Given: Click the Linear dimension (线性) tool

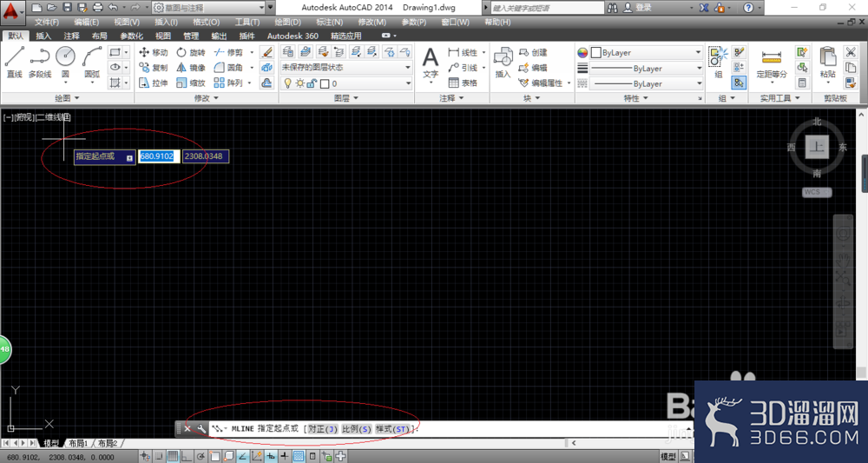Looking at the screenshot, I should click(464, 53).
